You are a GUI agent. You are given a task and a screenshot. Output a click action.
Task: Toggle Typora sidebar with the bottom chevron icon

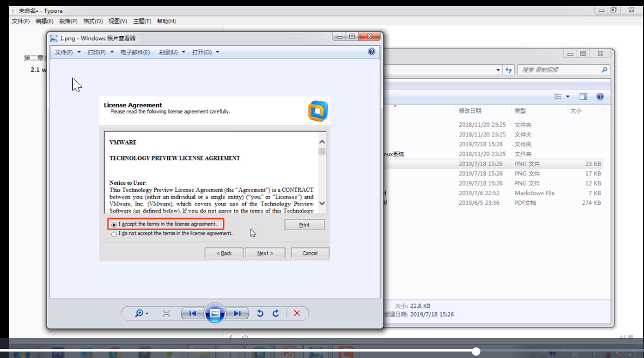click(231, 337)
